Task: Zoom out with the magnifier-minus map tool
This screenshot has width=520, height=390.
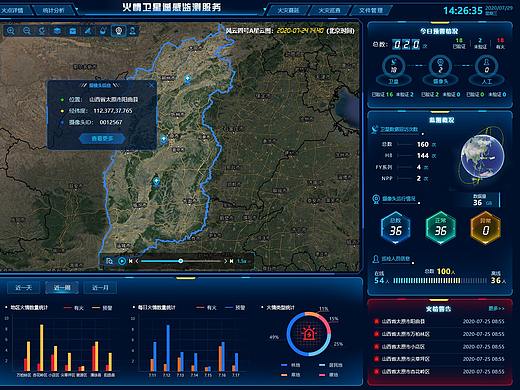Action: [x=27, y=31]
